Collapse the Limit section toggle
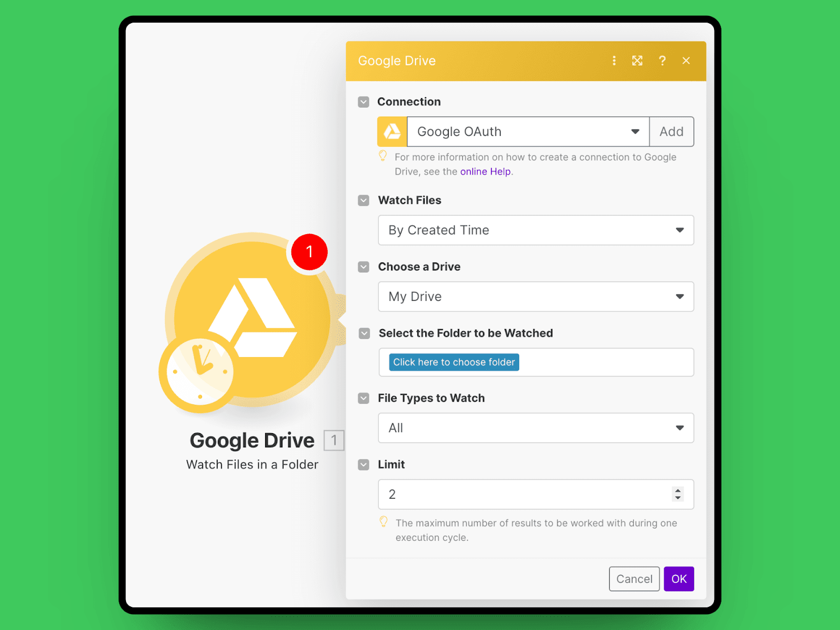840x630 pixels. tap(363, 465)
